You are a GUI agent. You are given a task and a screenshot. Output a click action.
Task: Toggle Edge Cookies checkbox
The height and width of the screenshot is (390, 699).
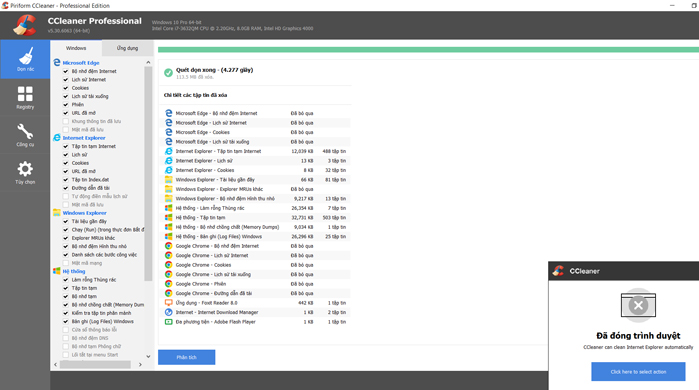coord(66,88)
